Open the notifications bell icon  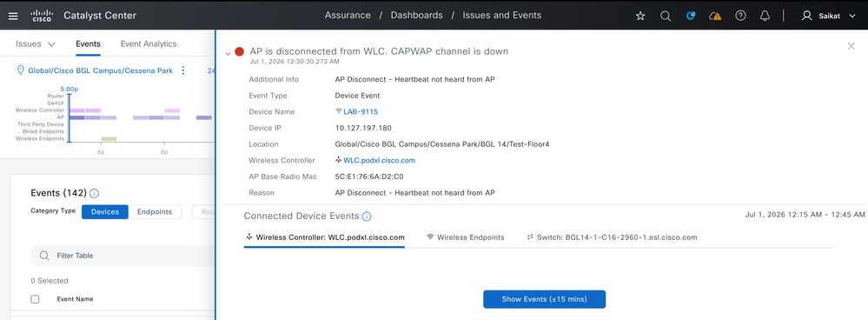point(765,16)
